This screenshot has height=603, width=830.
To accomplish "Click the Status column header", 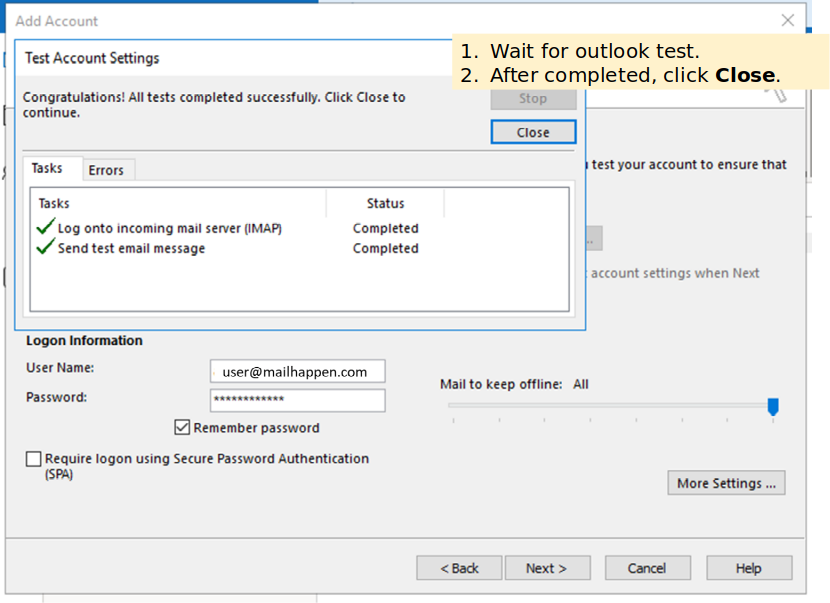I will coord(385,203).
